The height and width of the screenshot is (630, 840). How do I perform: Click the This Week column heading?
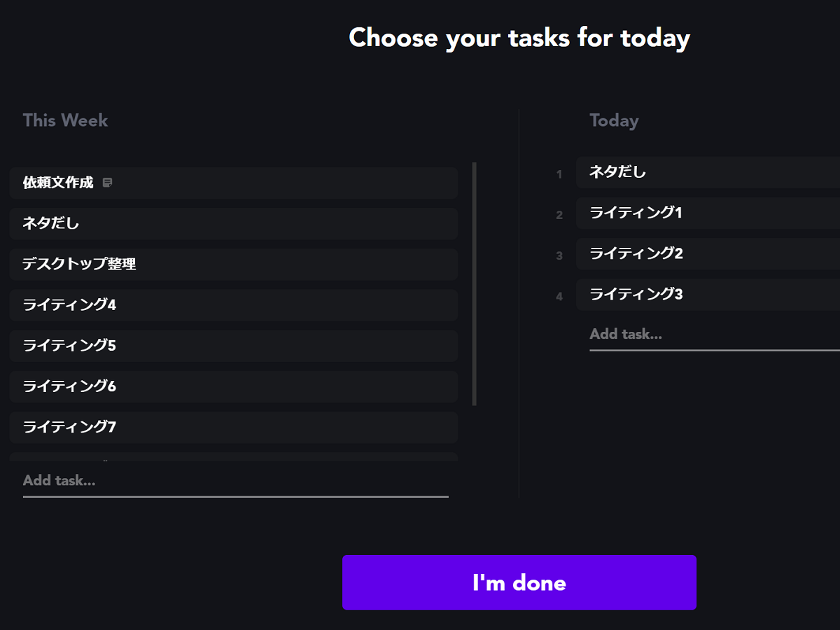click(65, 120)
